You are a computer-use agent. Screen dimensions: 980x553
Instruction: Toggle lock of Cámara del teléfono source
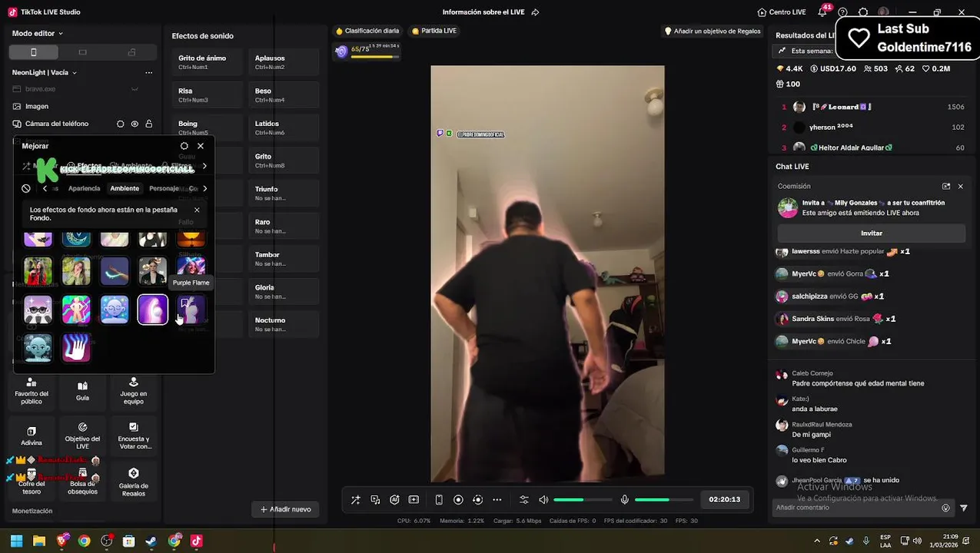coord(149,124)
